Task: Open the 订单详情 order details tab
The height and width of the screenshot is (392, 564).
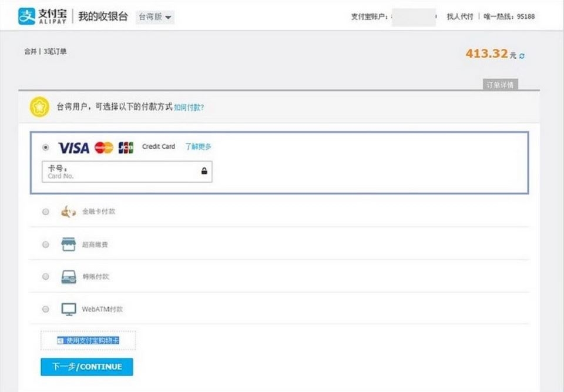Action: (500, 85)
